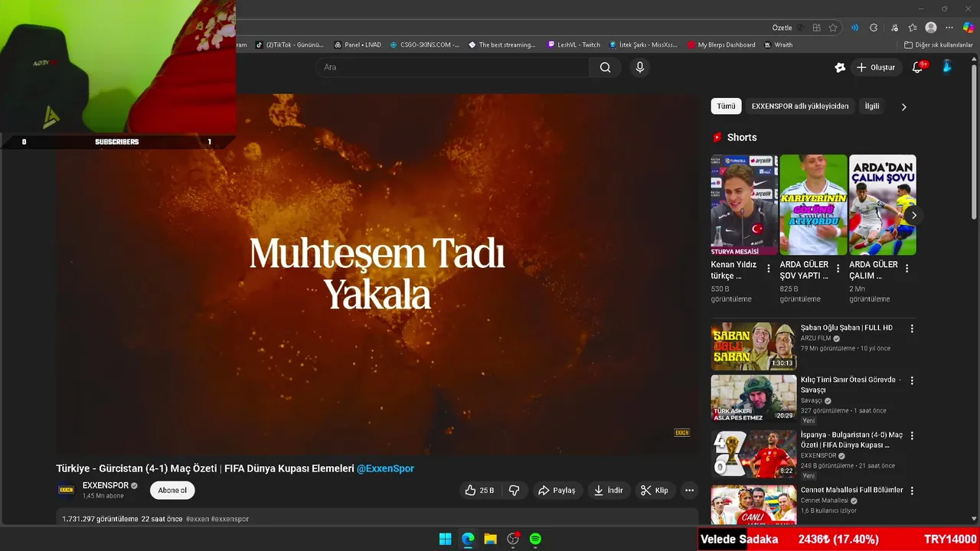Open the My Blerps Dashboard bookmark
The height and width of the screenshot is (551, 980).
(721, 45)
